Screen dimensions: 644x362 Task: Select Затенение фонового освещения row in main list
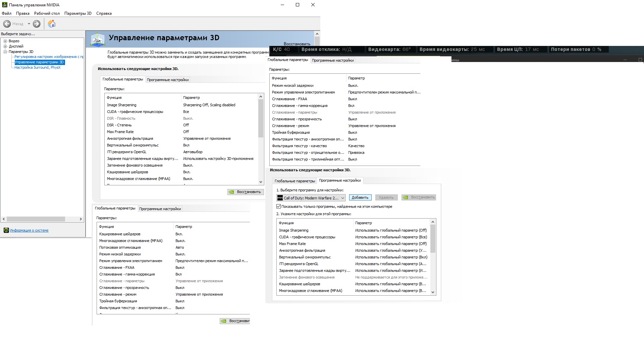tap(181, 165)
